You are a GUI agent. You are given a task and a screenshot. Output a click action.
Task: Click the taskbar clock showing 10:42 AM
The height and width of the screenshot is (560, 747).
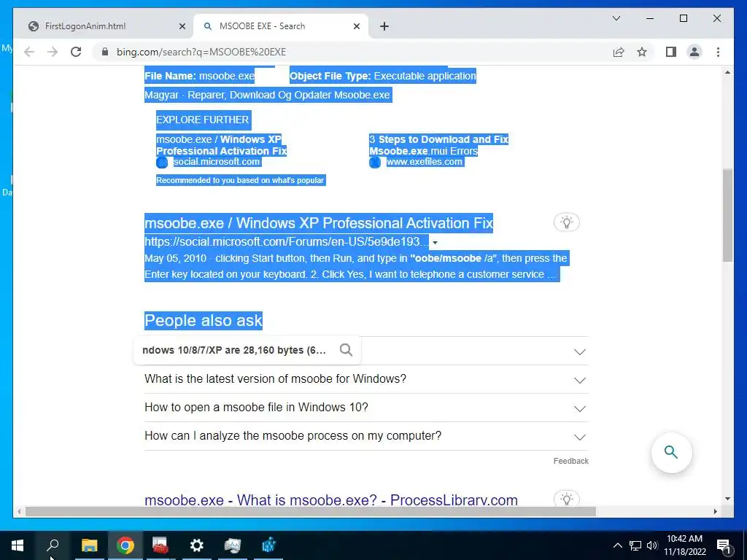pos(684,545)
